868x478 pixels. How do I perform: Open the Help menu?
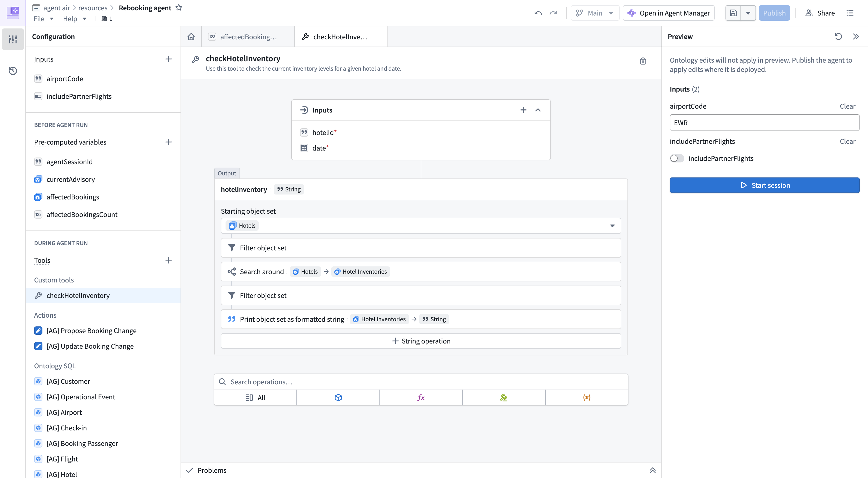click(74, 19)
